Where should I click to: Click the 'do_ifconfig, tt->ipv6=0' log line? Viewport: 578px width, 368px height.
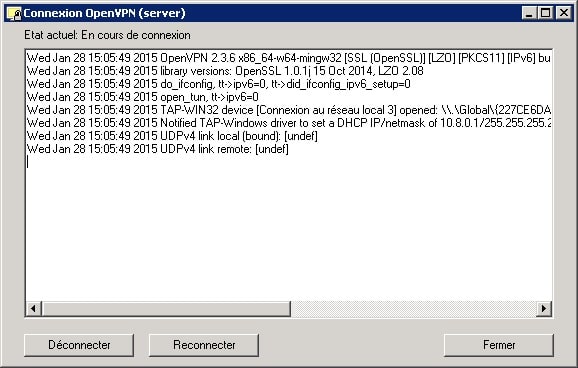219,84
